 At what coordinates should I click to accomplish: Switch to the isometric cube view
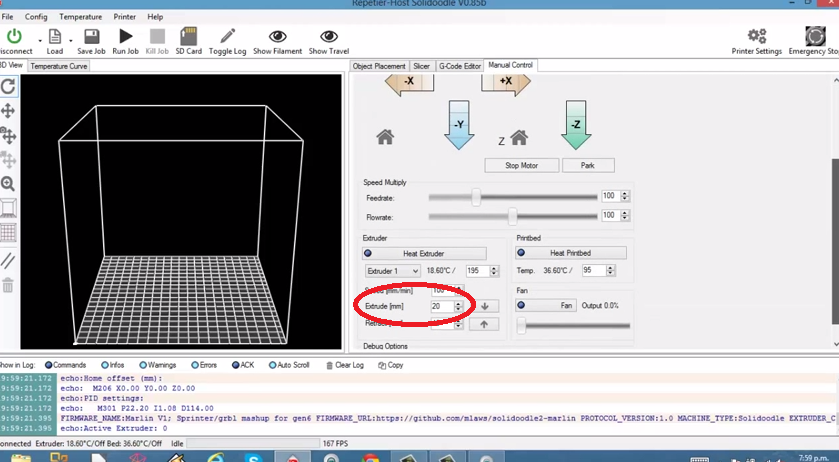[8, 208]
